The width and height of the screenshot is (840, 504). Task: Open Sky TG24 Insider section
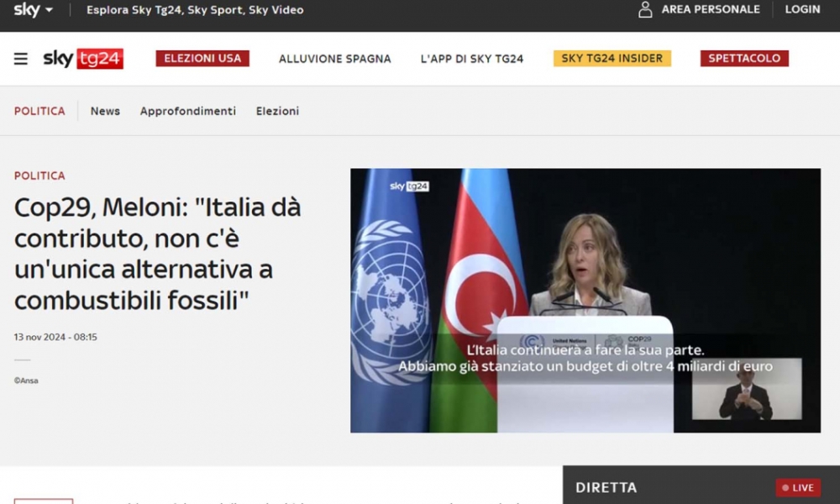pos(612,59)
